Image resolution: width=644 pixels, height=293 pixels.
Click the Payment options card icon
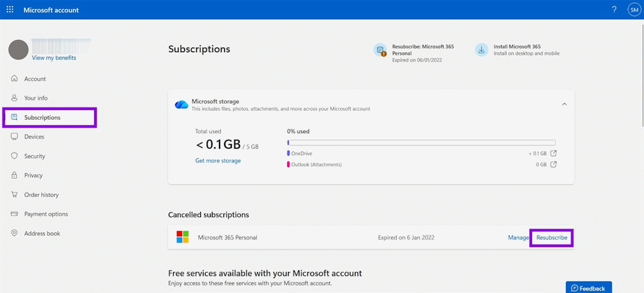[14, 214]
